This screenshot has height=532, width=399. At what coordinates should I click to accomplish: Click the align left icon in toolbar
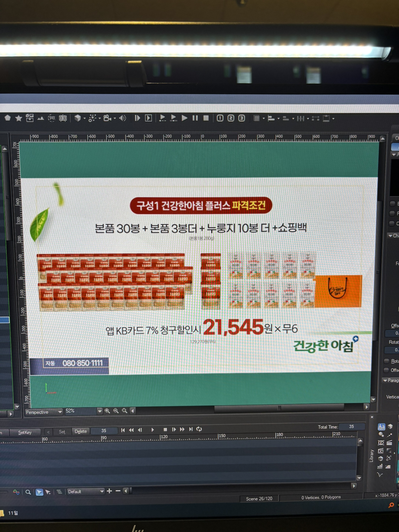[x=271, y=118]
